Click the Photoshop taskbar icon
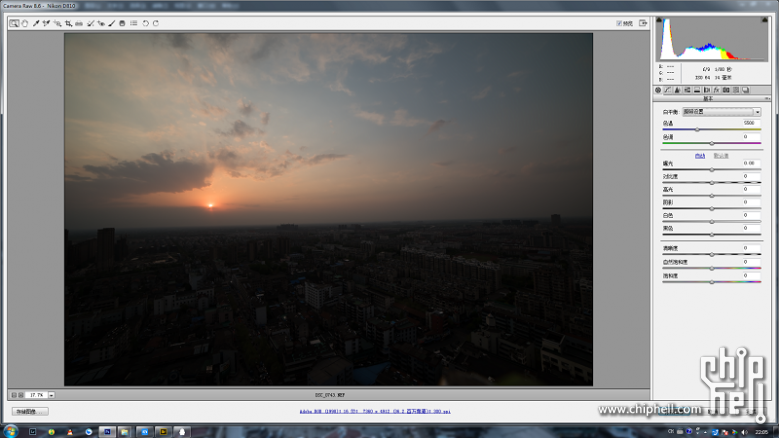The height and width of the screenshot is (438, 779). coord(107,432)
